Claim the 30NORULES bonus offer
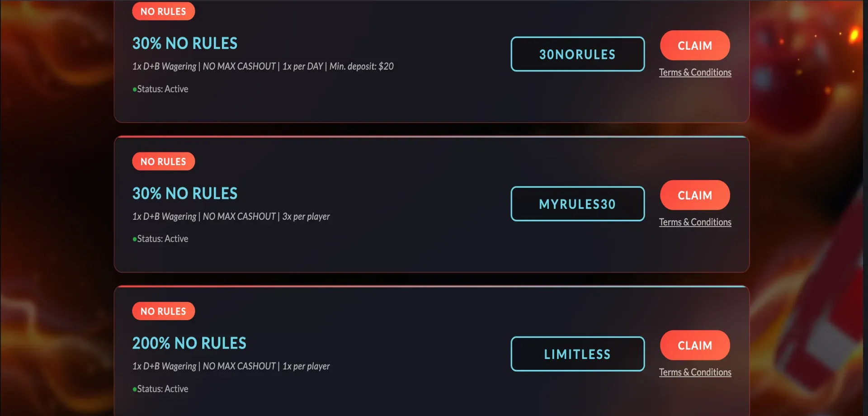Screen dimensions: 868x416 [x=694, y=46]
